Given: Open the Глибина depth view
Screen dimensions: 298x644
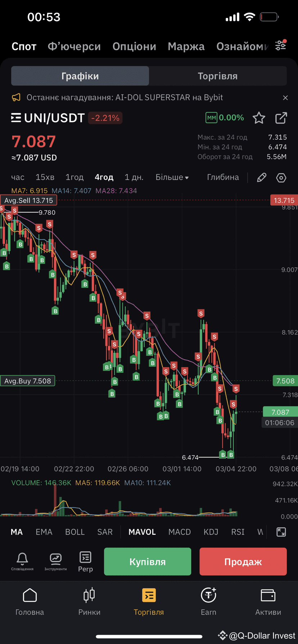Looking at the screenshot, I should click(x=223, y=177).
